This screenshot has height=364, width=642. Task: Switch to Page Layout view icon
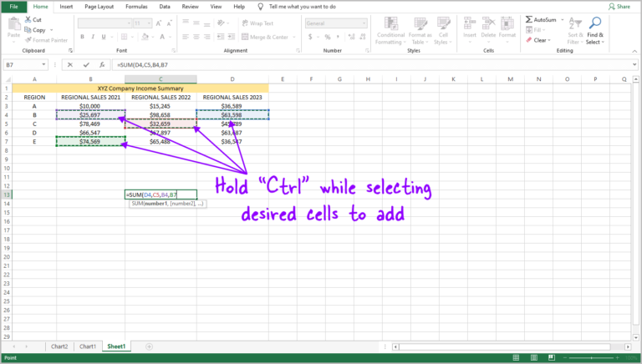point(534,358)
